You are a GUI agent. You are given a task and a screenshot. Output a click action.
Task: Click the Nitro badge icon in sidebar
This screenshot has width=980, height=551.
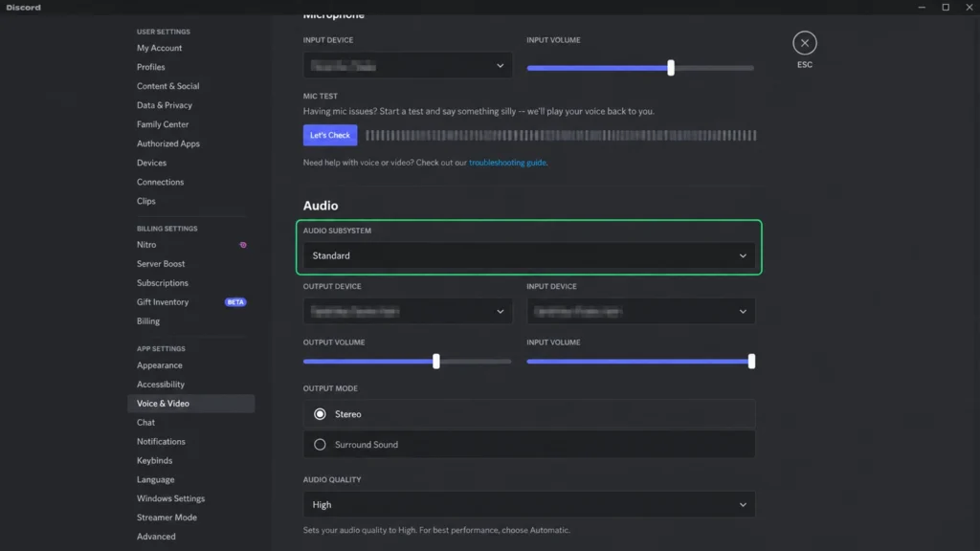pos(243,245)
